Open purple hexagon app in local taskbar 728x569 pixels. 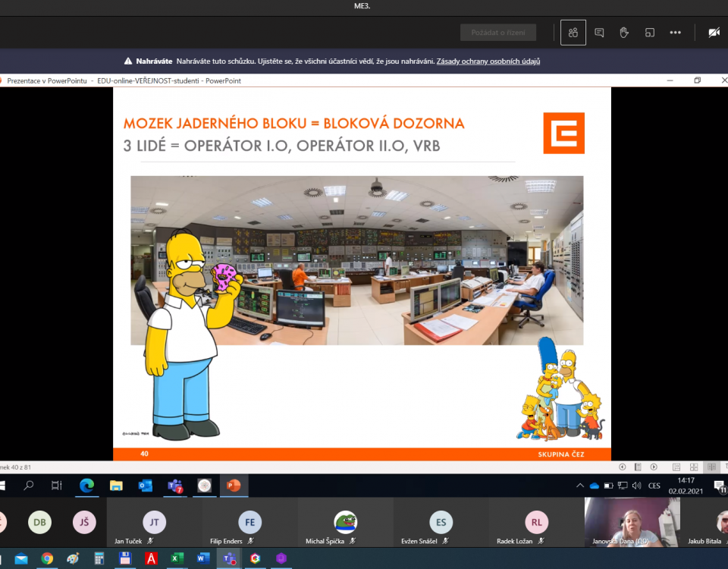[x=281, y=558]
